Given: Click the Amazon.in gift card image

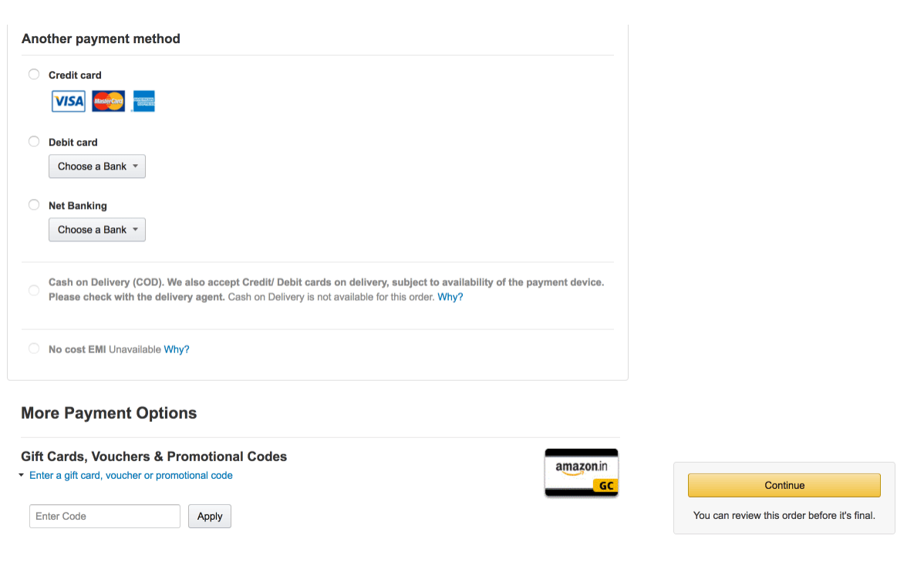Looking at the screenshot, I should (x=582, y=473).
